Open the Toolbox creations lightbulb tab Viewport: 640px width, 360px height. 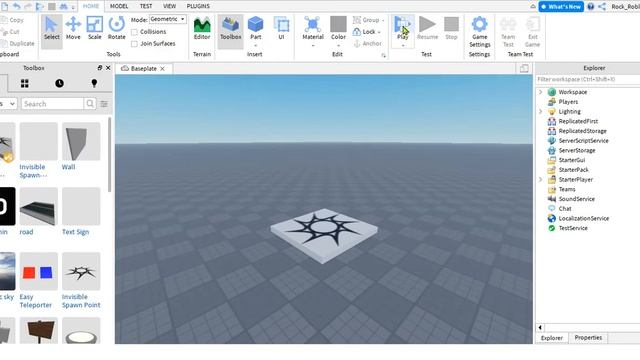coord(94,83)
